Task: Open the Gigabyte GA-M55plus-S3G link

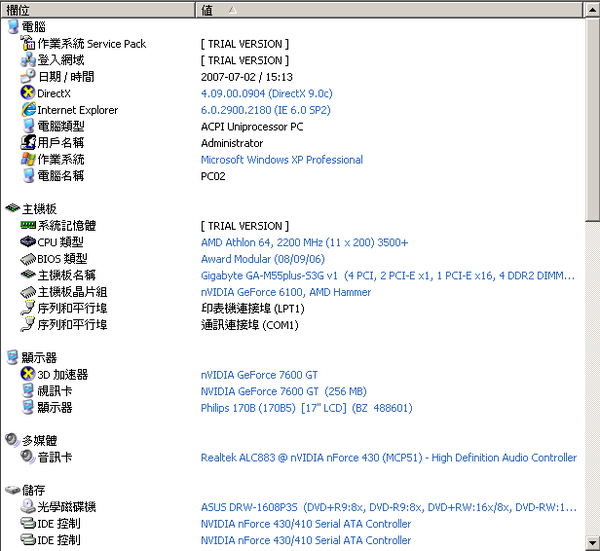Action: click(388, 276)
